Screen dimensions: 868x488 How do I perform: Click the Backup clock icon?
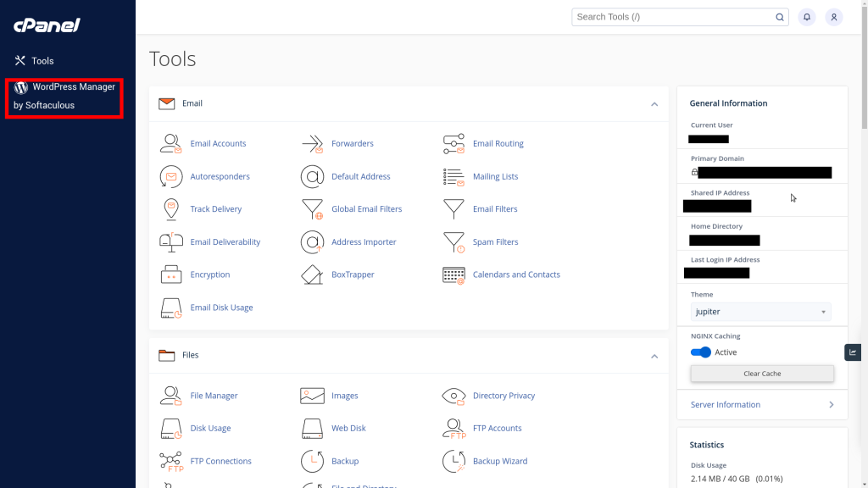pos(312,461)
